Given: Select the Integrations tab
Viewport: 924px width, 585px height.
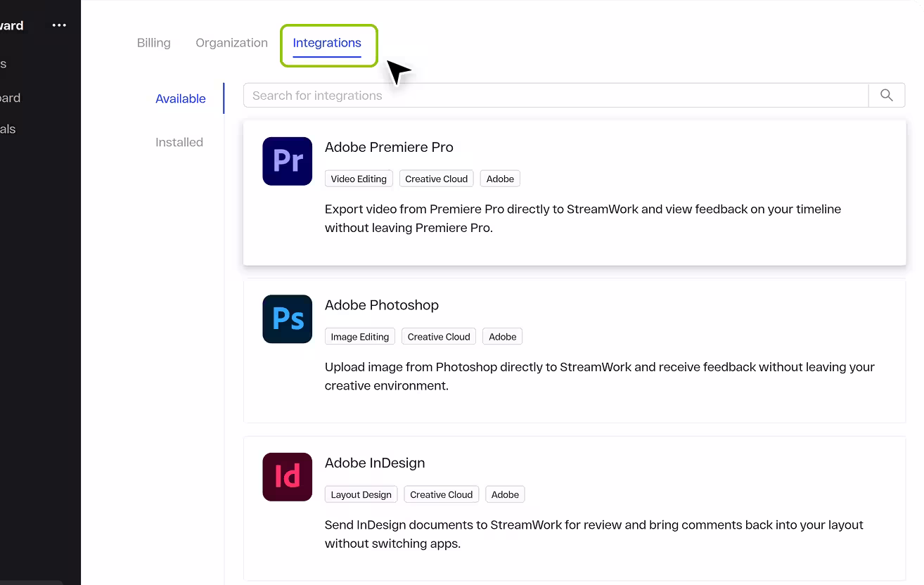Looking at the screenshot, I should click(327, 43).
